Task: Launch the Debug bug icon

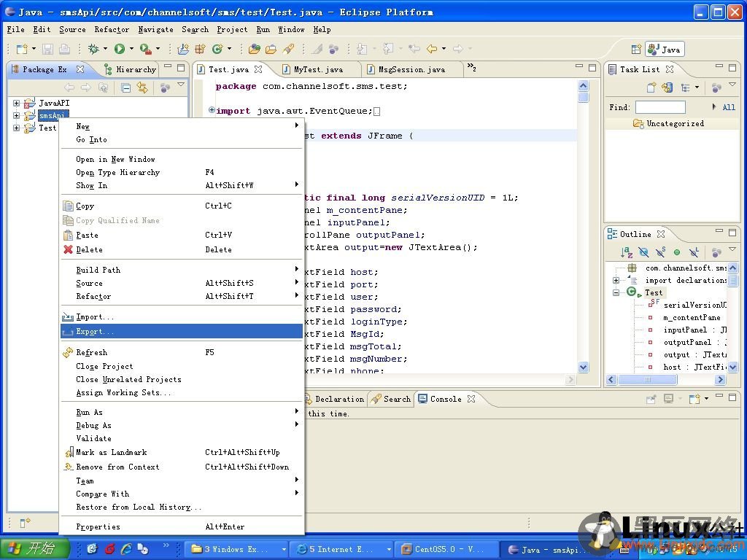Action: [x=93, y=49]
